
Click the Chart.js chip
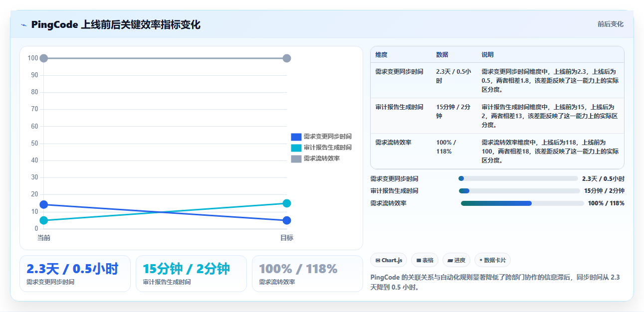(x=389, y=260)
